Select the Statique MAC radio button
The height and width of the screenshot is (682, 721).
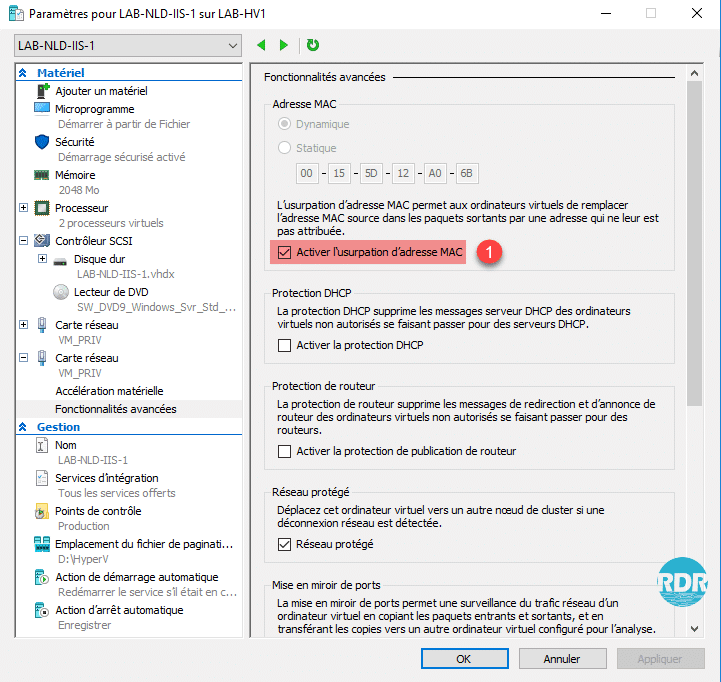285,148
